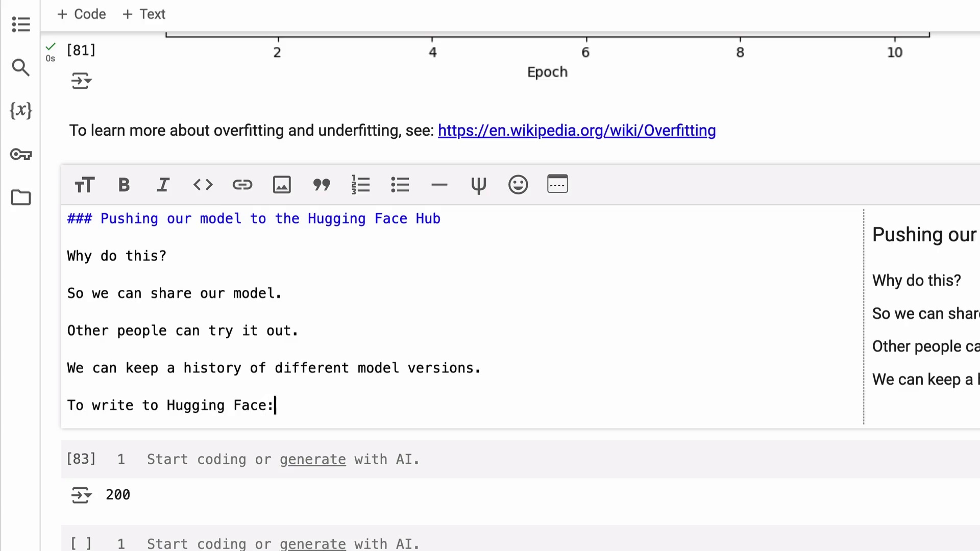Open find and replace search panel

20,67
